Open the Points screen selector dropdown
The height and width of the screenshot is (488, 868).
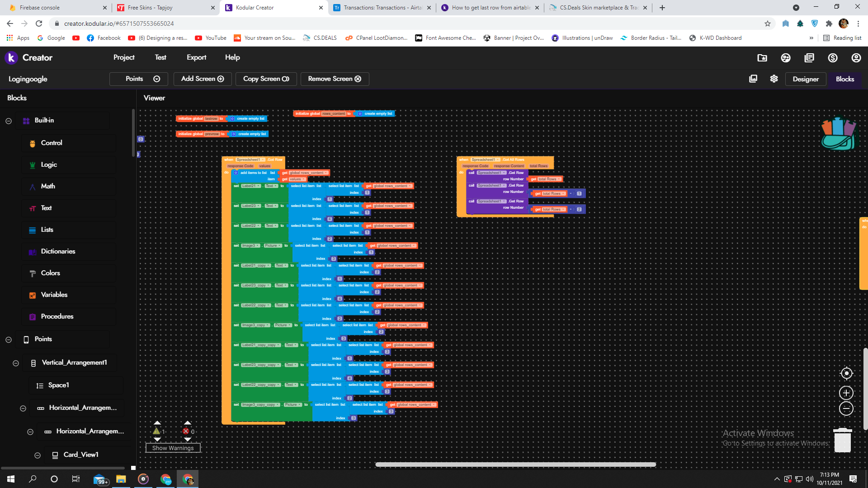139,79
